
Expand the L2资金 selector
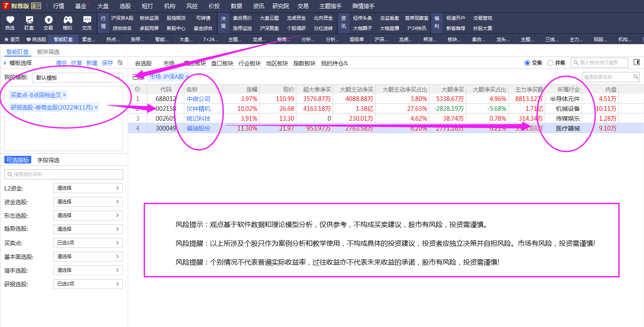pyautogui.click(x=88, y=188)
